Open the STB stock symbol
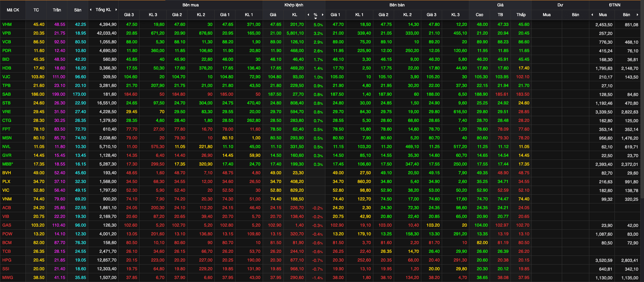 (6, 103)
